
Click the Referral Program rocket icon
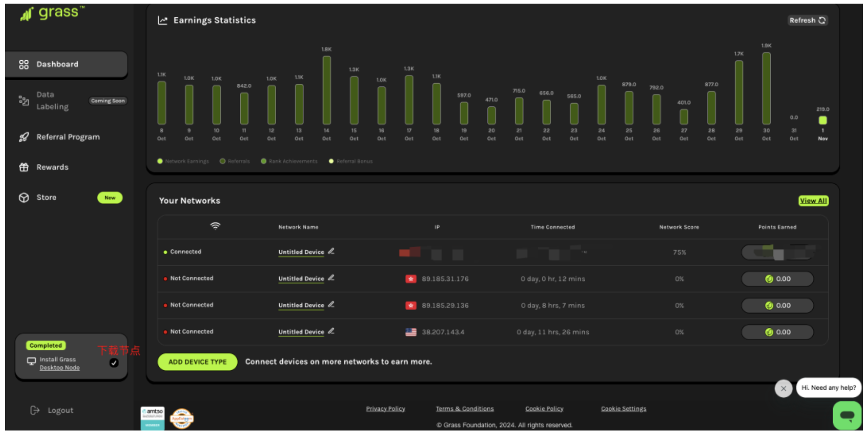tap(24, 137)
